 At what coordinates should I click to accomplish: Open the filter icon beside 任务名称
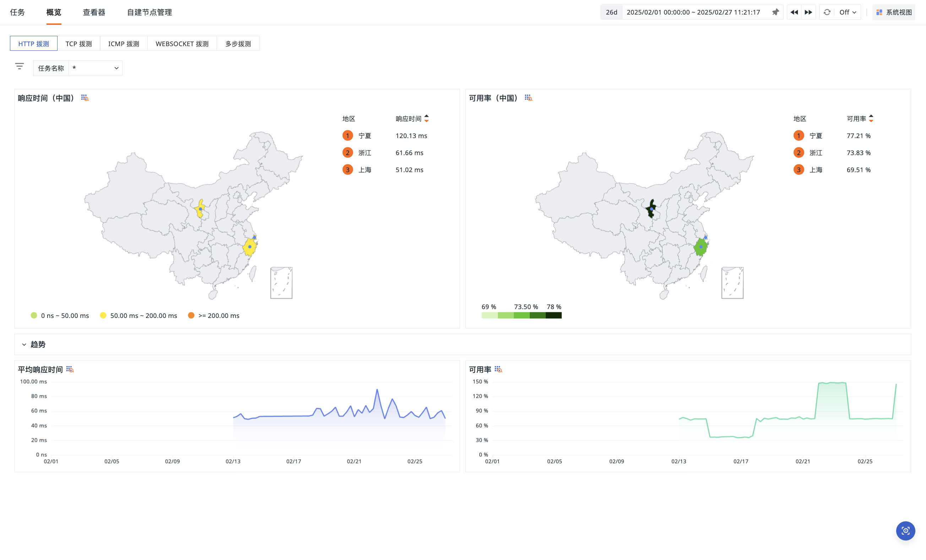point(20,66)
